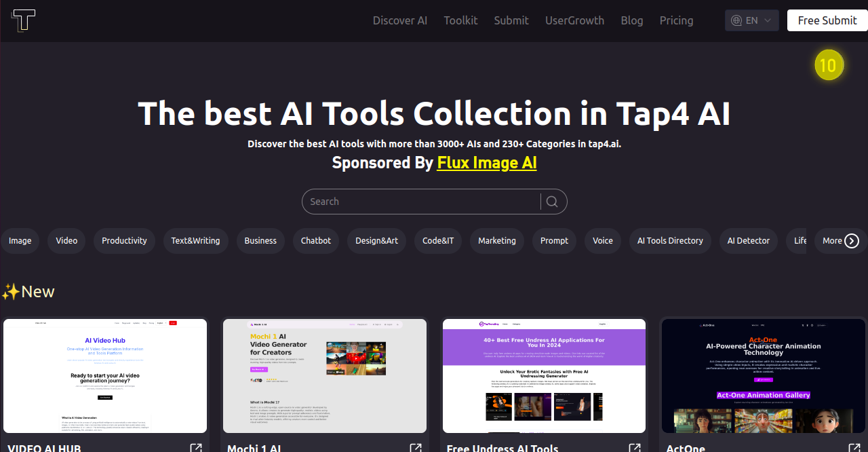Select the Video category
This screenshot has width=868, height=452.
pos(66,241)
